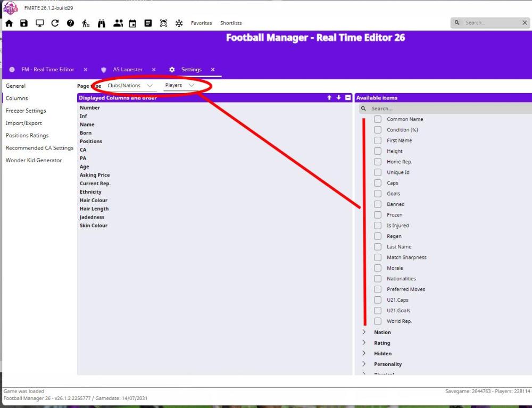Open the Players dropdown

(179, 86)
